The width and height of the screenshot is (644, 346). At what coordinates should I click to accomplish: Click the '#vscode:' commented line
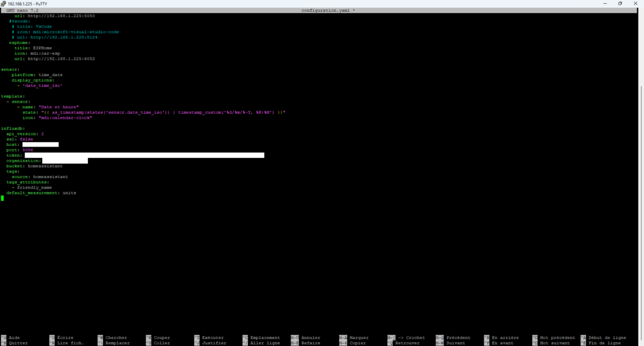click(x=19, y=21)
